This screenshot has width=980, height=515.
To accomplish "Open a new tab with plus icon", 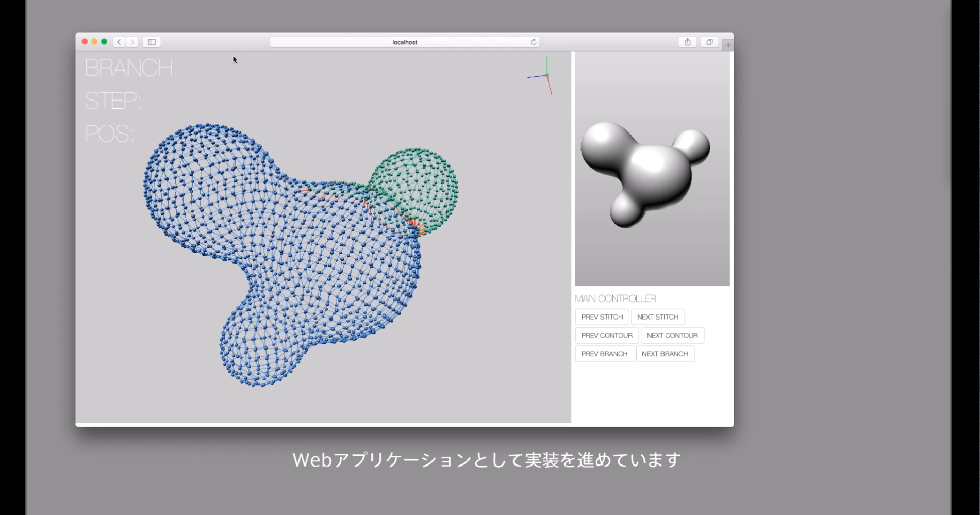I will [x=728, y=45].
